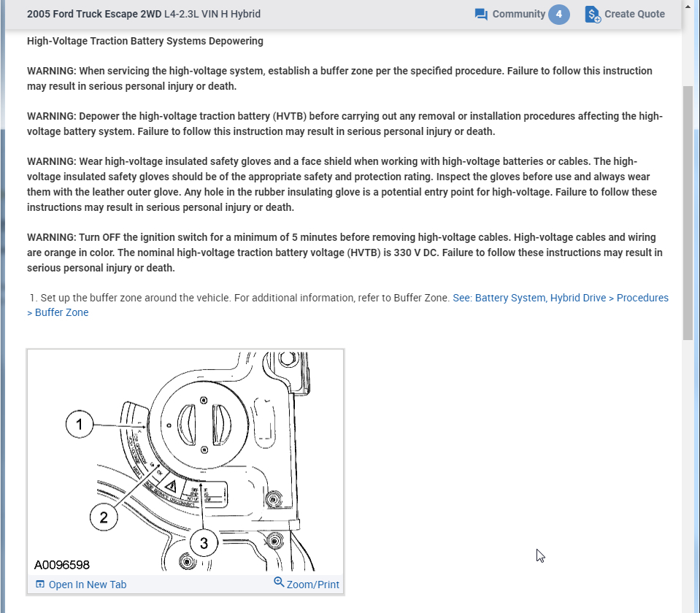Click the Create Quote dollar icon
Viewport: 700px width, 613px height.
[593, 15]
